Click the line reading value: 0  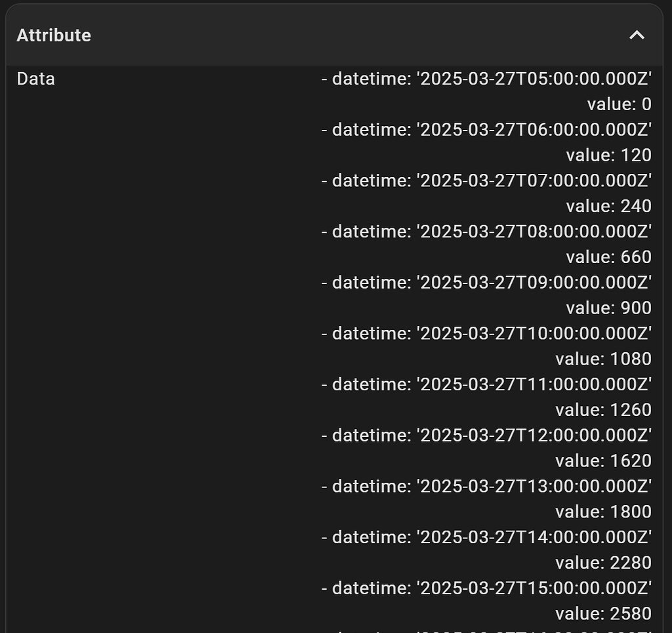619,104
